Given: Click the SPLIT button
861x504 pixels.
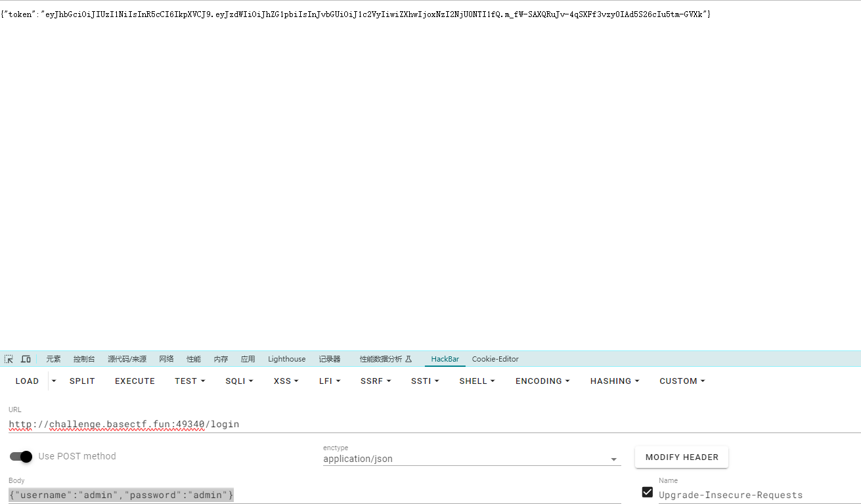Looking at the screenshot, I should (82, 381).
